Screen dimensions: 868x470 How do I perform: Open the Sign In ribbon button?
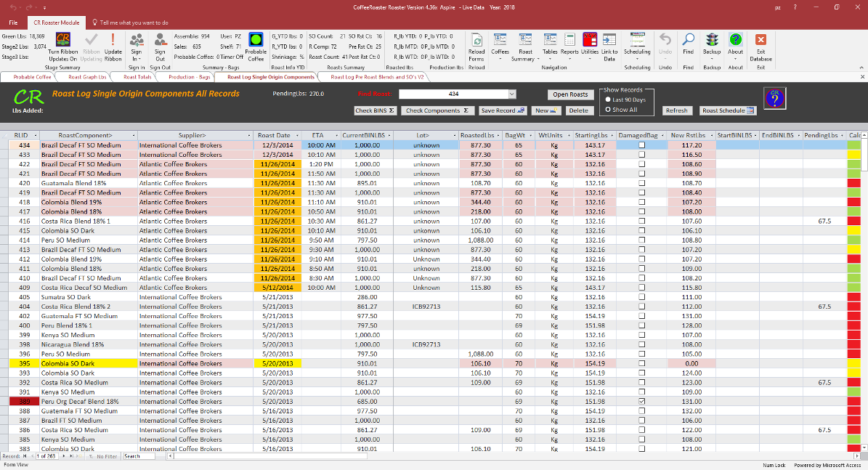pos(136,47)
